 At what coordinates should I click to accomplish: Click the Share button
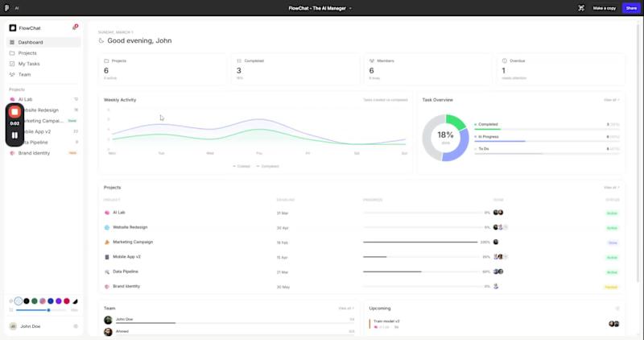[x=631, y=8]
